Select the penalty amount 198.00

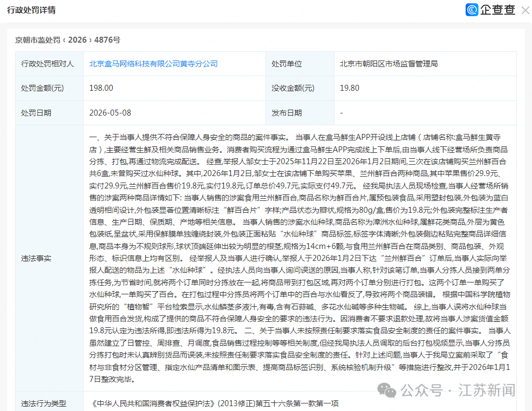(101, 89)
